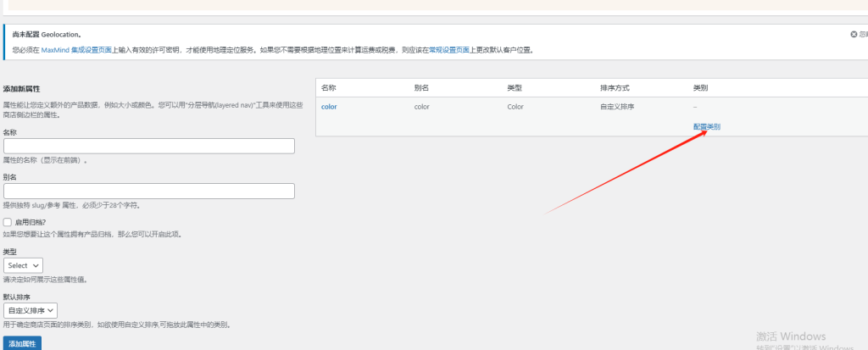Dismiss the Geolocation notice with the X icon
The image size is (868, 350).
click(x=854, y=35)
